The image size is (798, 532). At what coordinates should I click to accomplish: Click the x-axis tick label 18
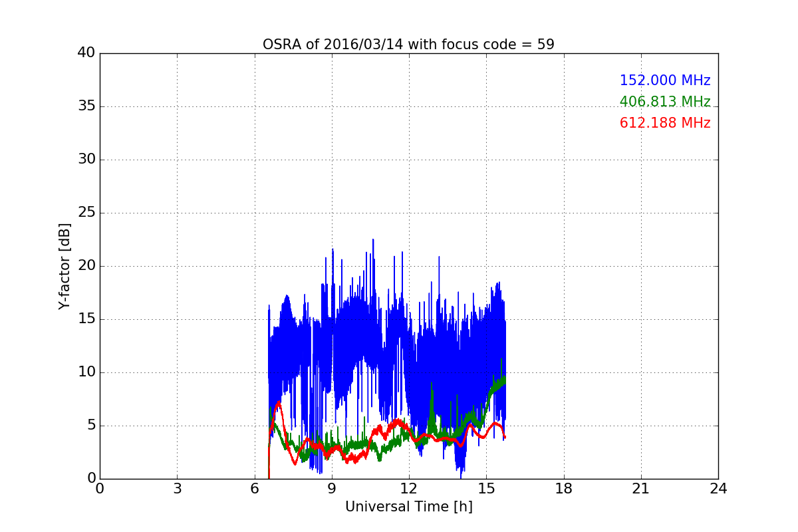564,489
